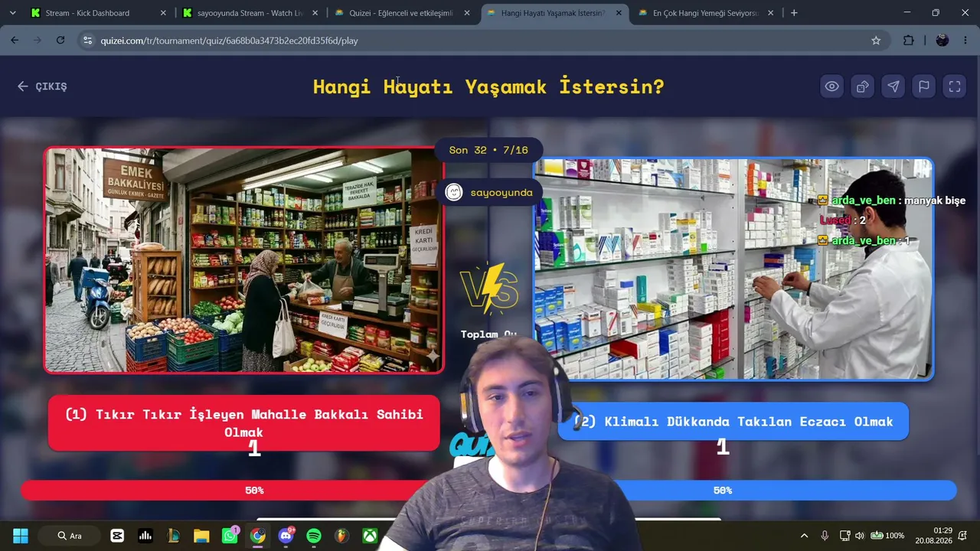The width and height of the screenshot is (980, 551).
Task: Click the chat message "manyak bişe"
Action: [x=934, y=201]
